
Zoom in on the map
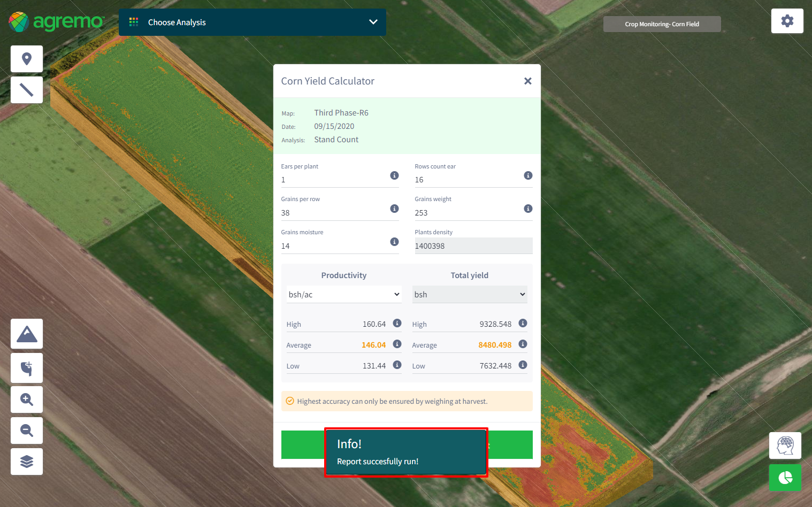27,400
